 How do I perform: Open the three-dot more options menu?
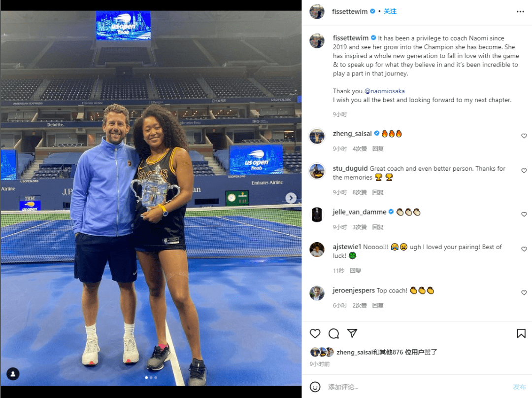[x=520, y=11]
